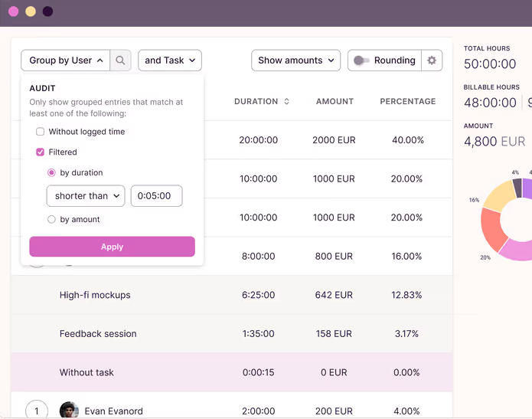The image size is (532, 419).
Task: Click the 200 EUR amount cell
Action: point(334,411)
